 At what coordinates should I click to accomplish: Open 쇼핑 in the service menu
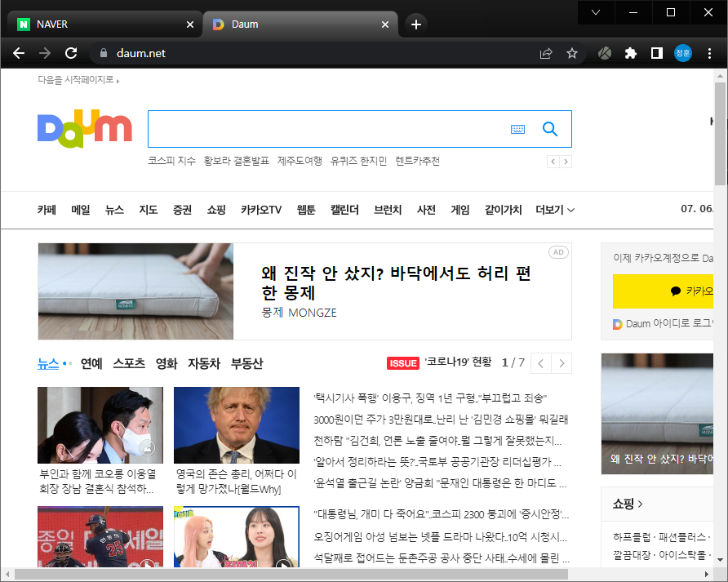pyautogui.click(x=216, y=210)
